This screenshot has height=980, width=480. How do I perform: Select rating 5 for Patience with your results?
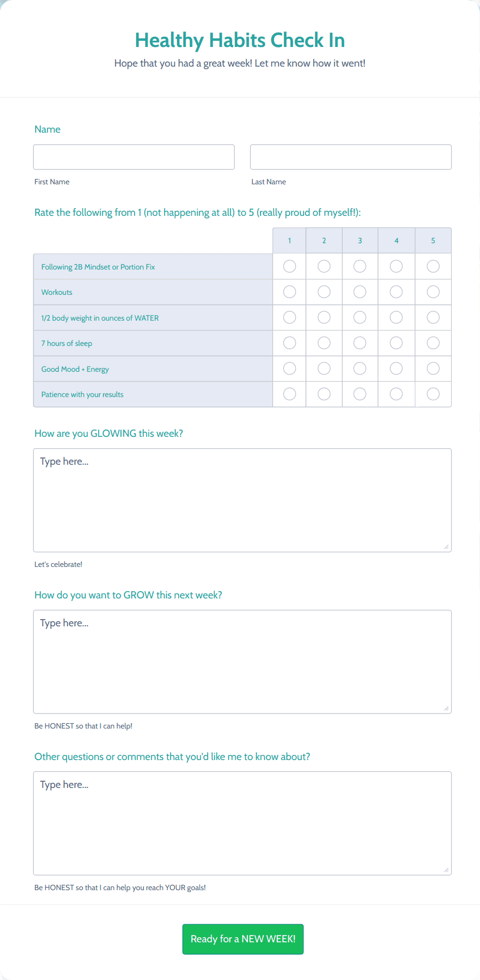pyautogui.click(x=433, y=393)
